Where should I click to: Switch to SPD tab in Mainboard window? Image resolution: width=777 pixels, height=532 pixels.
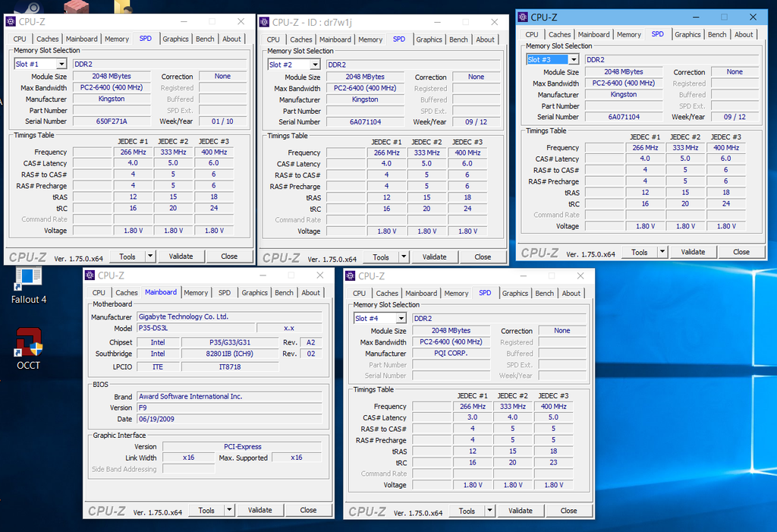point(225,292)
